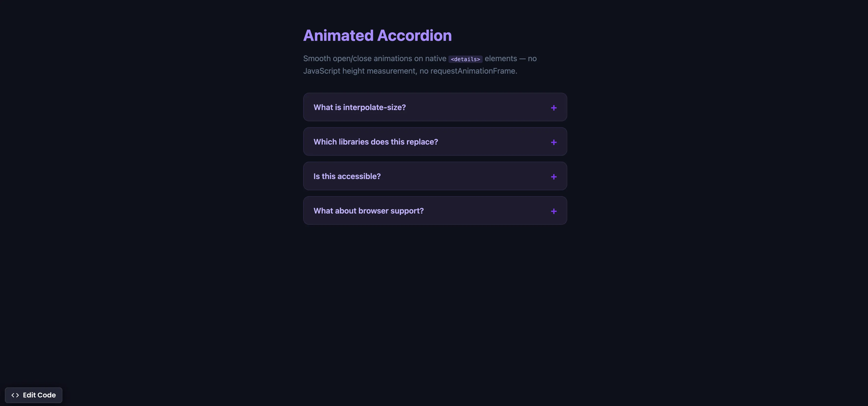Viewport: 868px width, 406px height.
Task: Click the "Is this accessible?" header label
Action: pos(347,176)
